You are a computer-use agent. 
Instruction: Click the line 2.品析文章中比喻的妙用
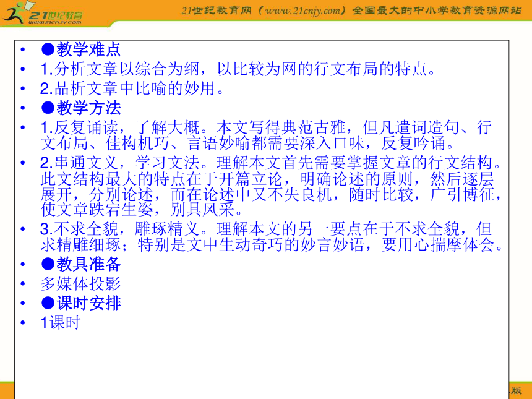click(132, 88)
